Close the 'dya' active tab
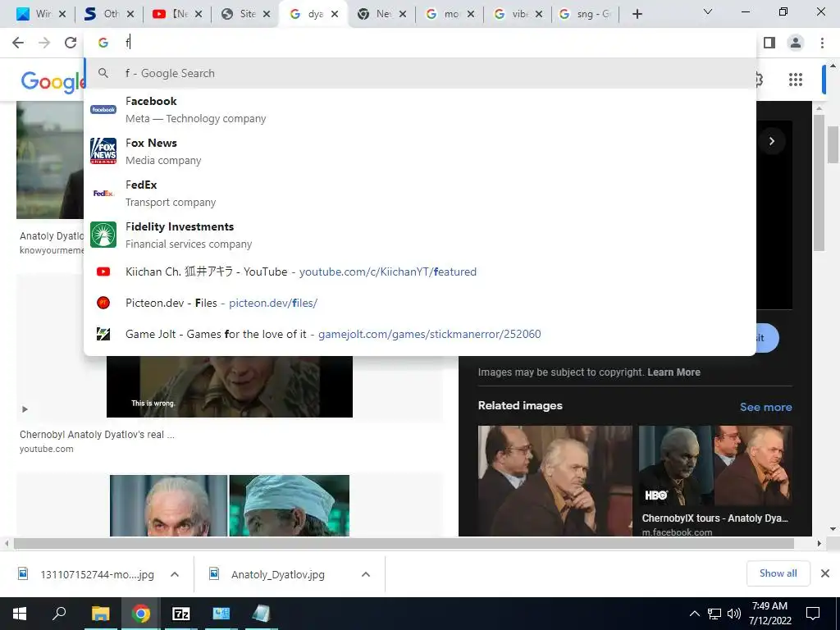Screen dimensions: 840x630 coord(335,14)
